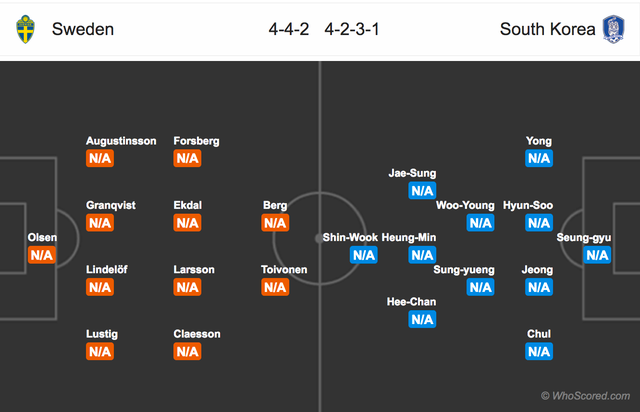Click player name Sung-yueng
Image resolution: width=640 pixels, height=412 pixels.
pos(463,269)
